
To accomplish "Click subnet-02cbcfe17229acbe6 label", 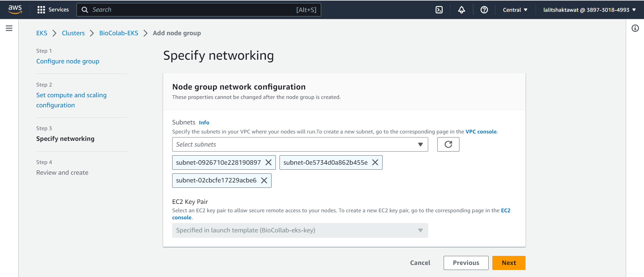I will point(216,180).
